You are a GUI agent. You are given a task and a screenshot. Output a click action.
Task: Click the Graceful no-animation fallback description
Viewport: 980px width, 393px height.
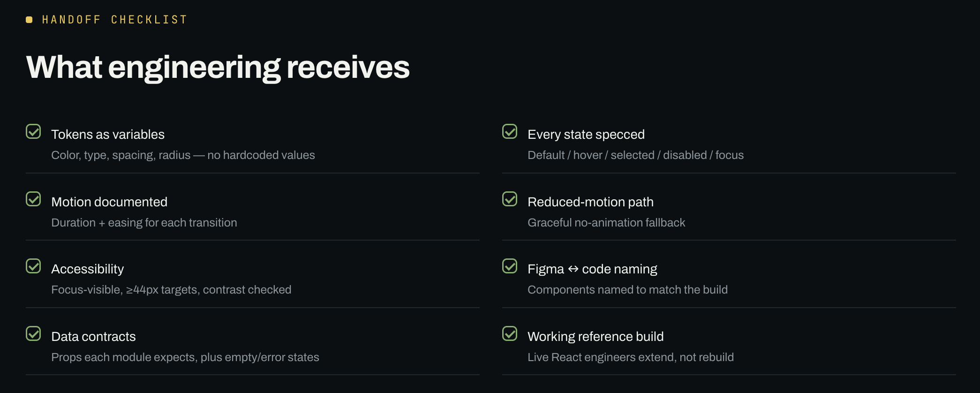click(606, 223)
